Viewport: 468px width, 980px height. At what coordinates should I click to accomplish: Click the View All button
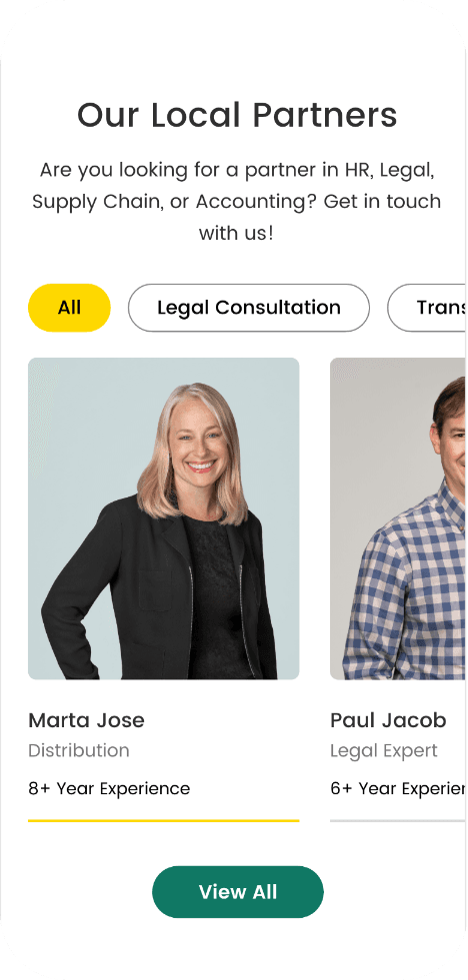click(x=238, y=892)
